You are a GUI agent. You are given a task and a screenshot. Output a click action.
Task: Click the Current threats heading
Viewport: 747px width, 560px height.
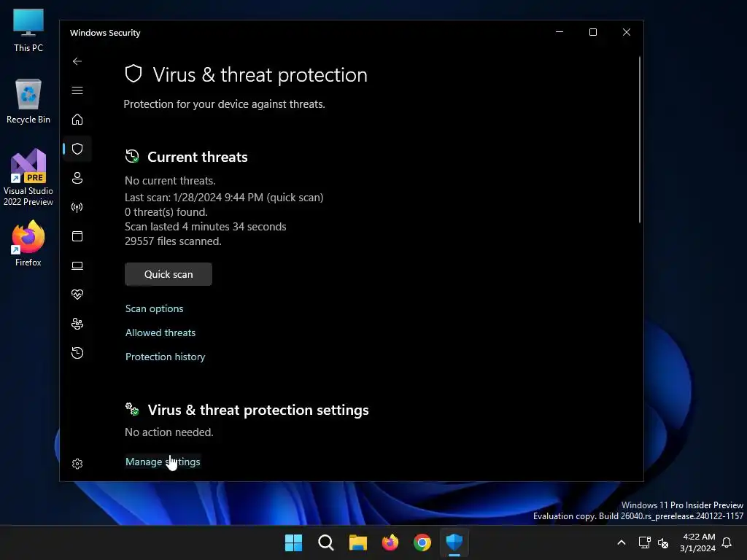pyautogui.click(x=198, y=157)
